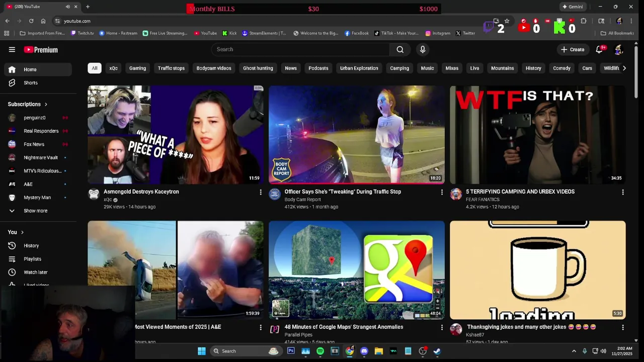Open the FaceBook bookmark
The image size is (644, 362).
point(357,33)
